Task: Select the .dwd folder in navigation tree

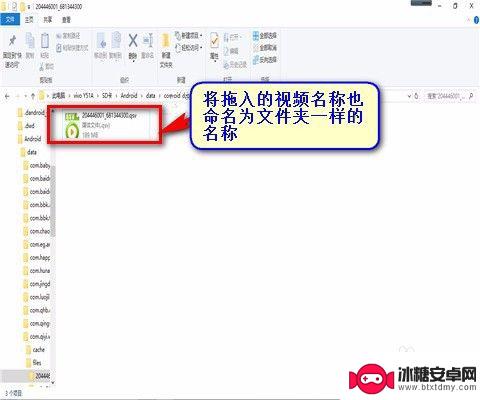Action: pyautogui.click(x=26, y=126)
